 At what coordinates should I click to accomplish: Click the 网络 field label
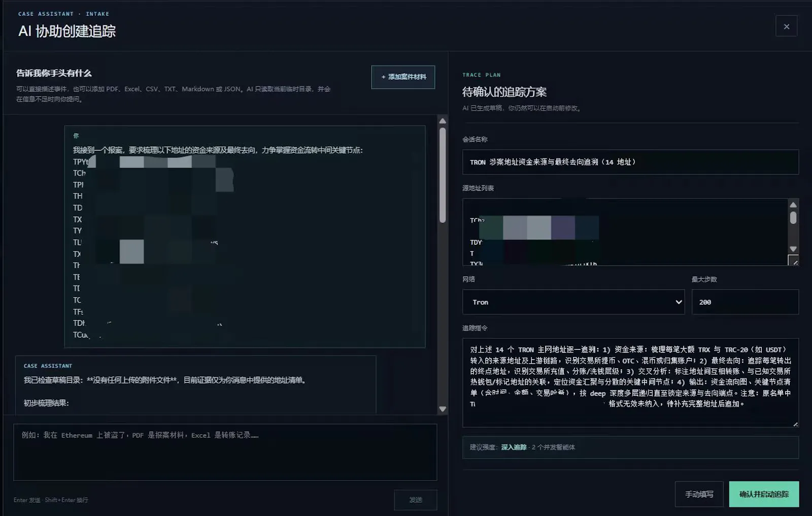pos(468,279)
